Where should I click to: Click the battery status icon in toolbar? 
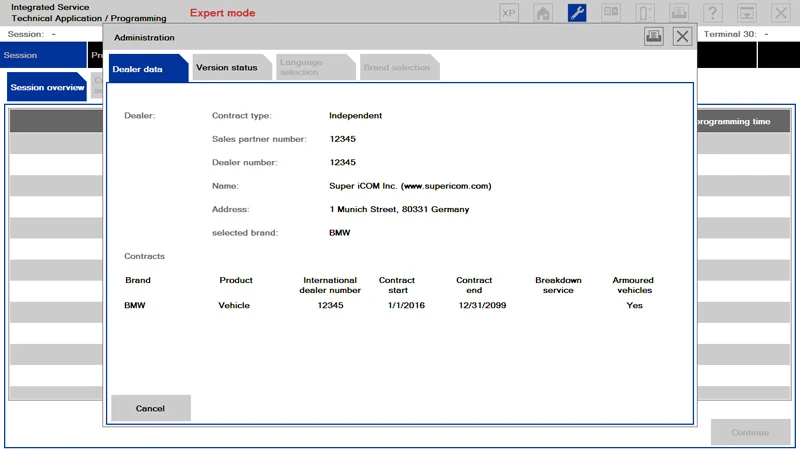pyautogui.click(x=645, y=13)
